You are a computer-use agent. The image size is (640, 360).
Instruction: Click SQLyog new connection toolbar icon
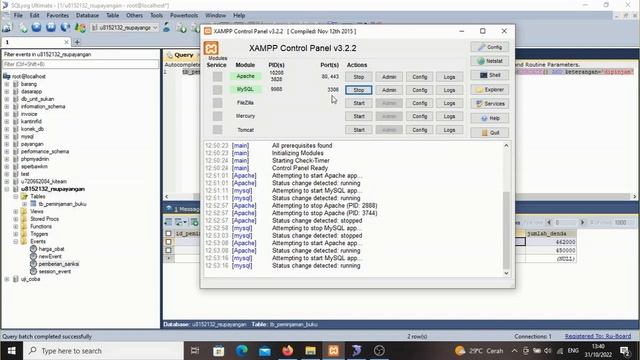coord(7,28)
